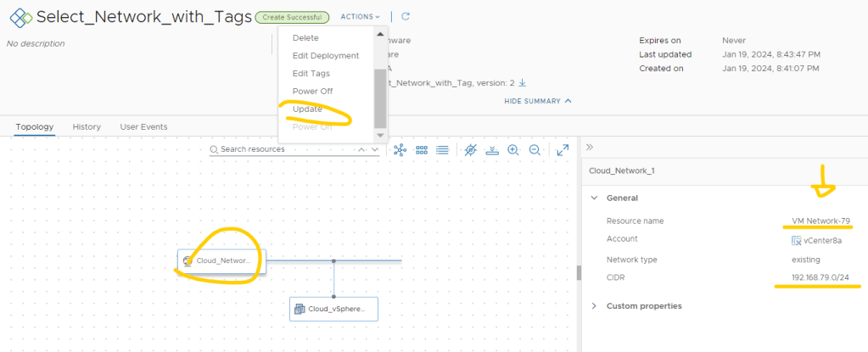Expand the Custom properties section

tap(594, 305)
